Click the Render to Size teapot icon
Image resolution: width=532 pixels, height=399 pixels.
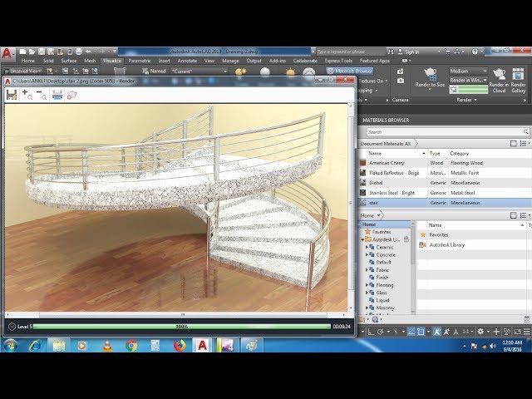point(430,75)
